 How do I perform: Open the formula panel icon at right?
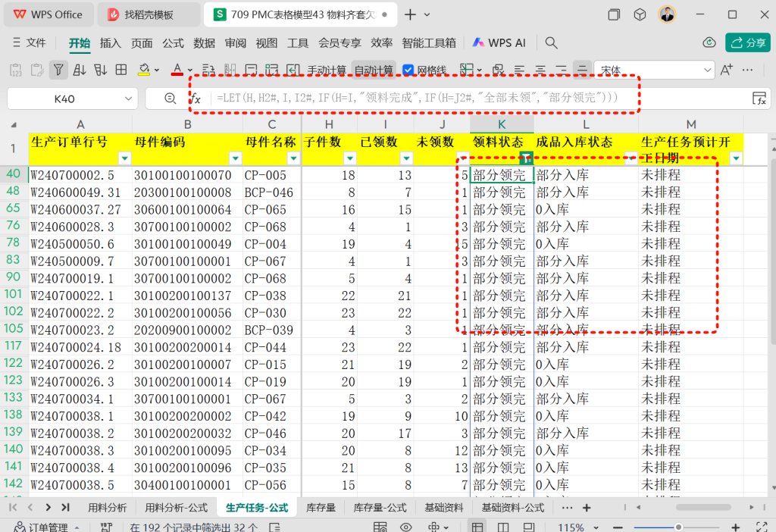point(759,99)
